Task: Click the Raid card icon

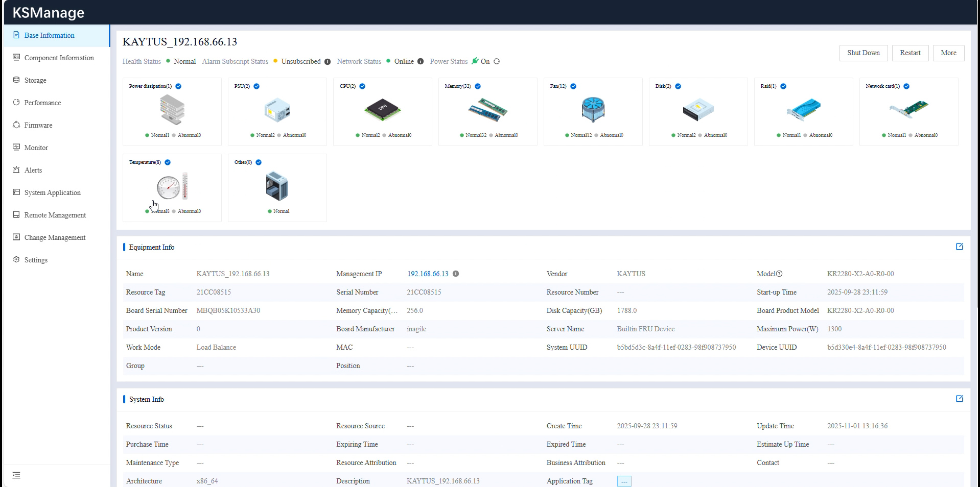Action: [803, 109]
